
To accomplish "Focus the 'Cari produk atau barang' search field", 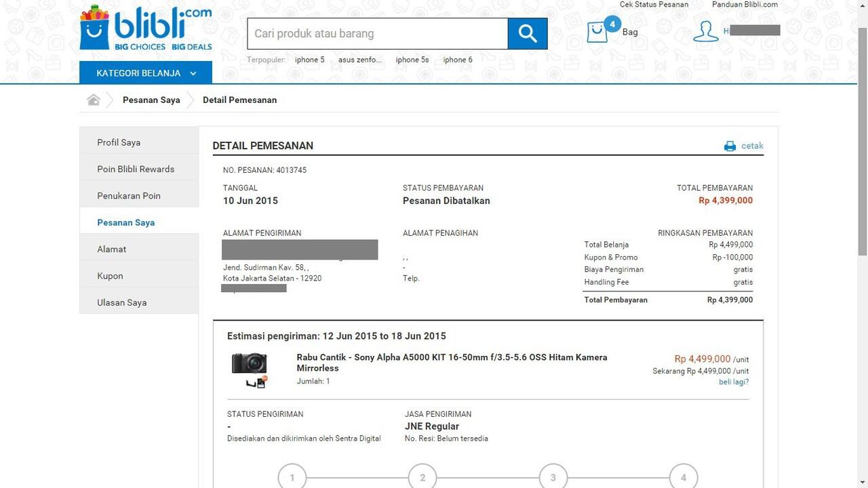I will (378, 33).
